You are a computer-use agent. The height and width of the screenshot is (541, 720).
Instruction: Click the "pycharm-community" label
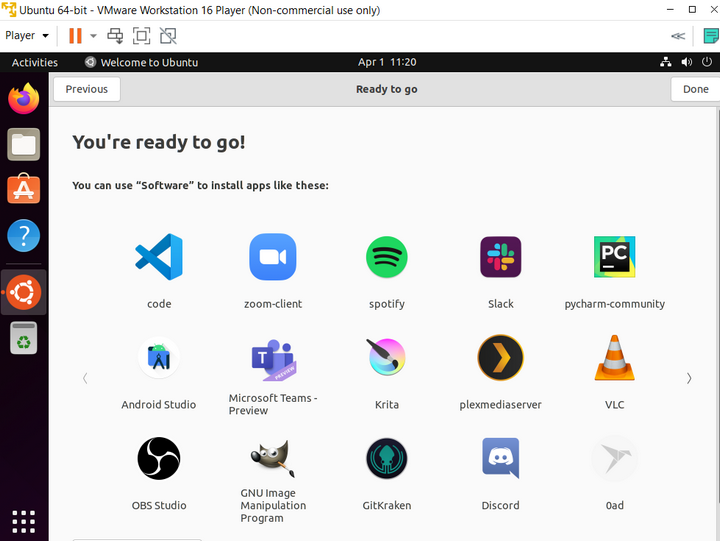point(614,304)
